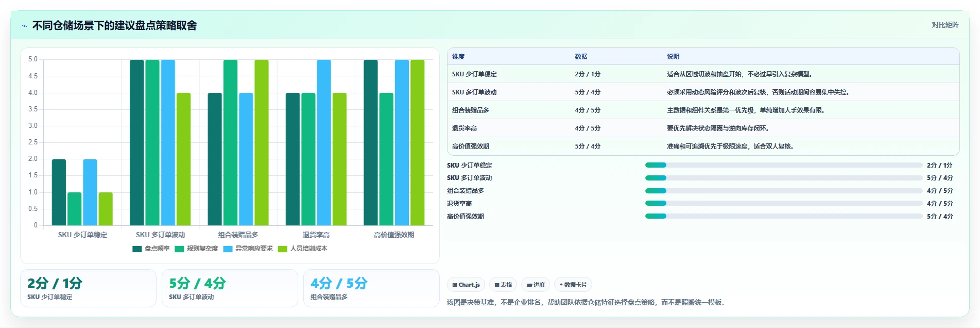Click the 高价值强效期 table row name
The width and height of the screenshot is (980, 328).
(x=471, y=146)
